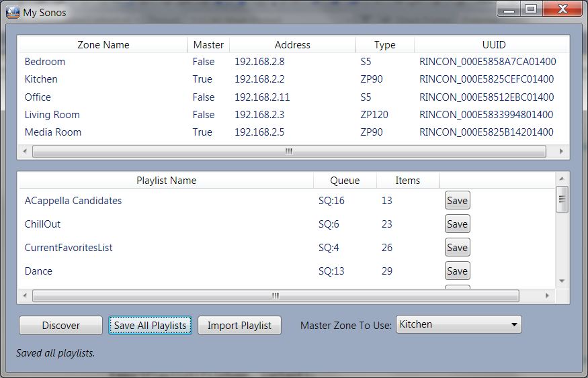
Task: Click address 192.168.2.8
Action: pyautogui.click(x=259, y=62)
